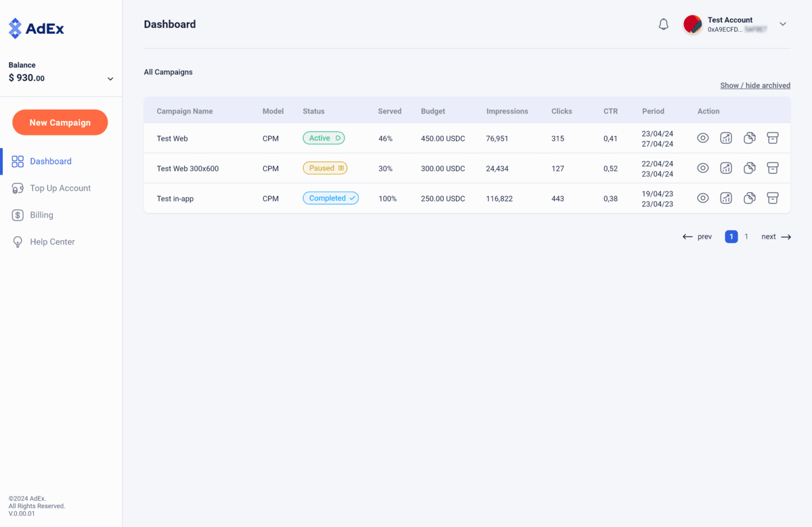The width and height of the screenshot is (812, 527).
Task: Toggle archived campaigns with Show / hide archived
Action: (754, 85)
